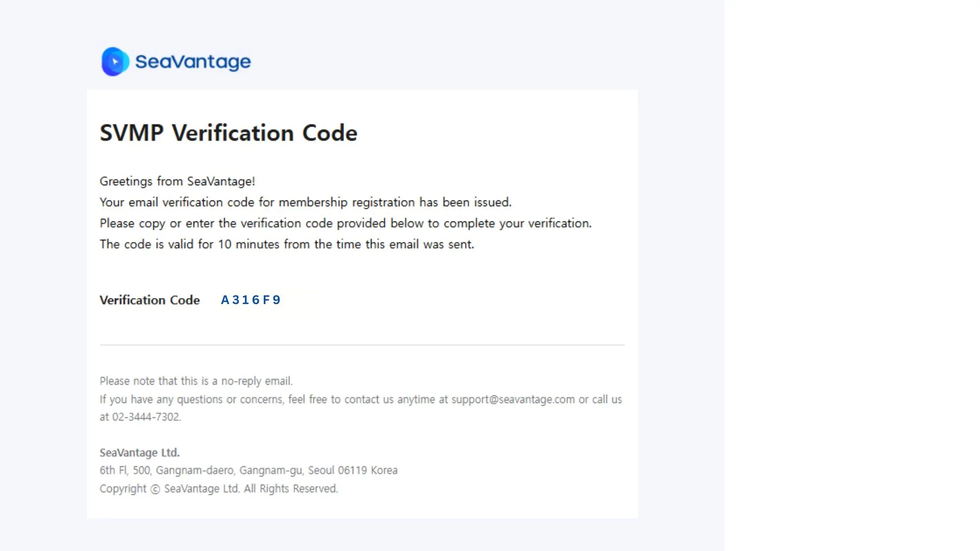The height and width of the screenshot is (551, 980).
Task: Click the line about code valid for 10 minutes
Action: [287, 244]
